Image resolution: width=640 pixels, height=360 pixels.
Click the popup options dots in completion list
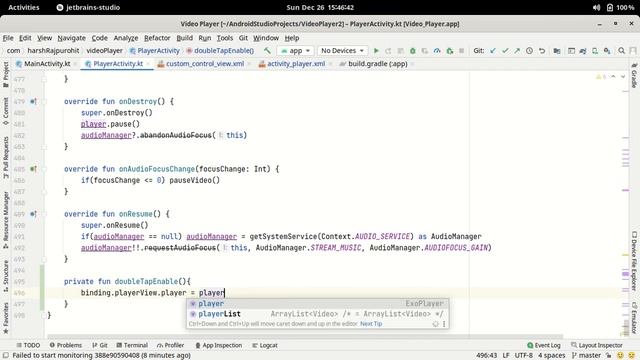point(444,324)
